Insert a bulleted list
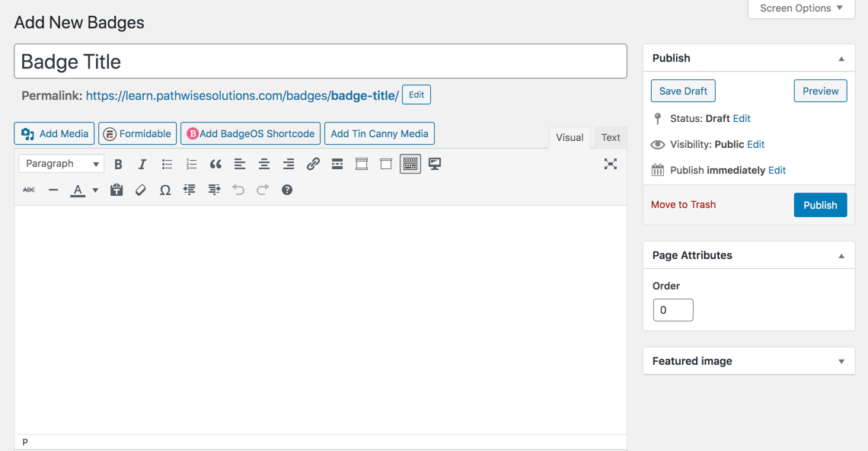The image size is (868, 451). click(167, 164)
